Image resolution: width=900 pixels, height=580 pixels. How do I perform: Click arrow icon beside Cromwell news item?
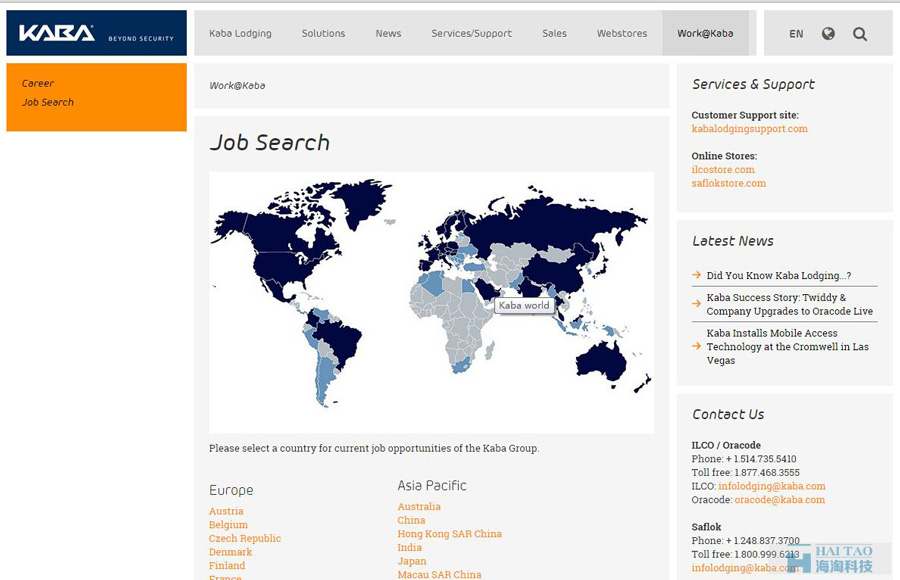pyautogui.click(x=696, y=346)
